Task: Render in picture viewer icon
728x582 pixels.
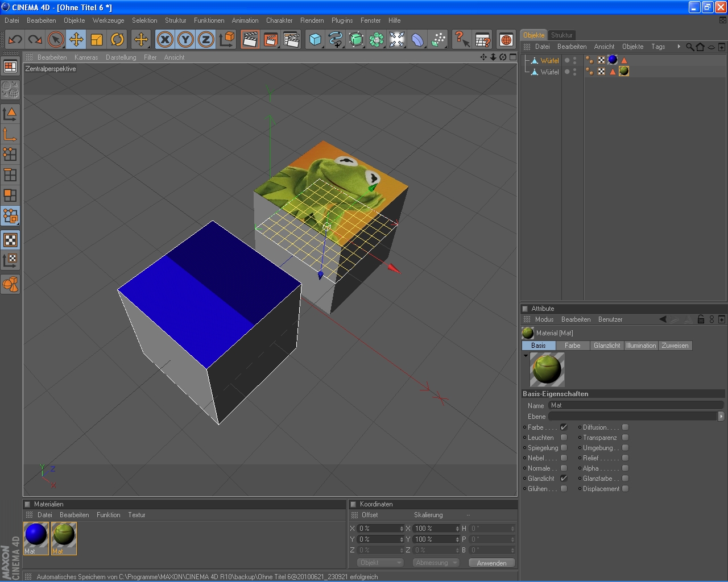Action: coord(271,39)
